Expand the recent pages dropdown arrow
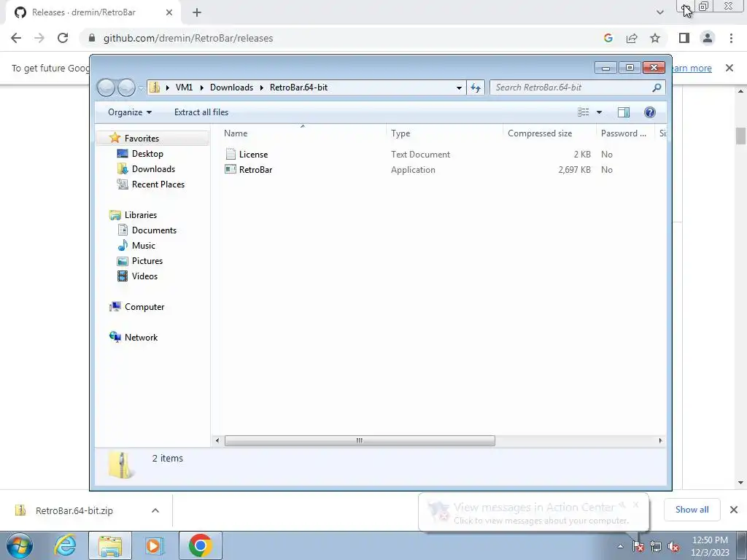This screenshot has height=560, width=747. [x=141, y=88]
